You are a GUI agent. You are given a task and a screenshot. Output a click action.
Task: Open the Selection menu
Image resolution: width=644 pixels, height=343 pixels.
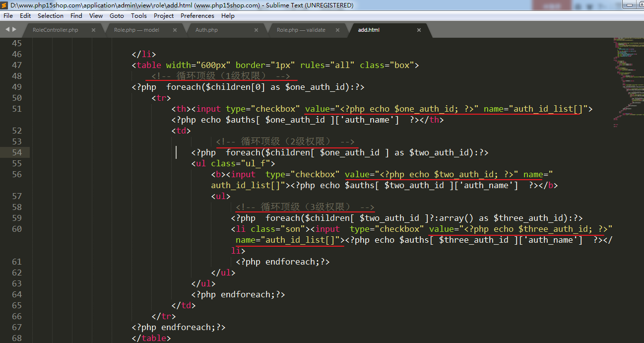tap(51, 16)
